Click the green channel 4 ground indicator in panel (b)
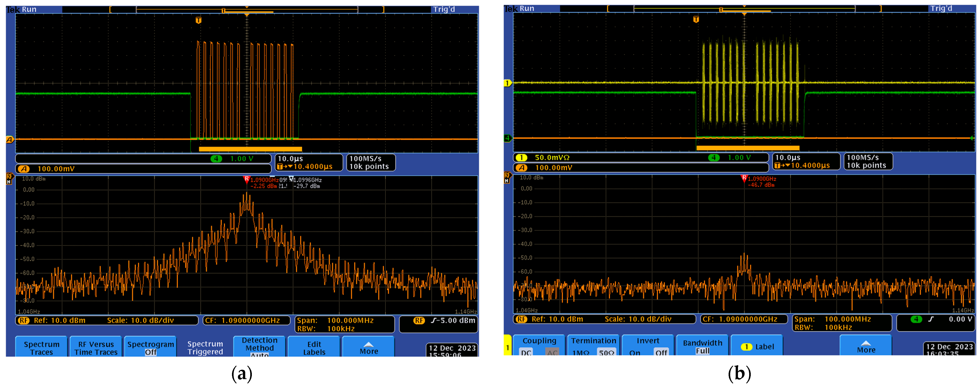This screenshot has height=388, width=980. [x=507, y=138]
